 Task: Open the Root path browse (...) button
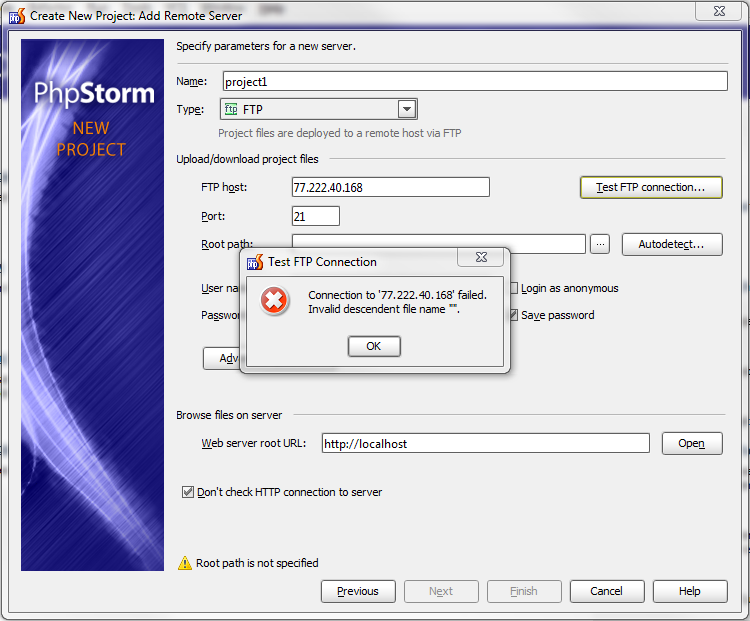coord(600,244)
